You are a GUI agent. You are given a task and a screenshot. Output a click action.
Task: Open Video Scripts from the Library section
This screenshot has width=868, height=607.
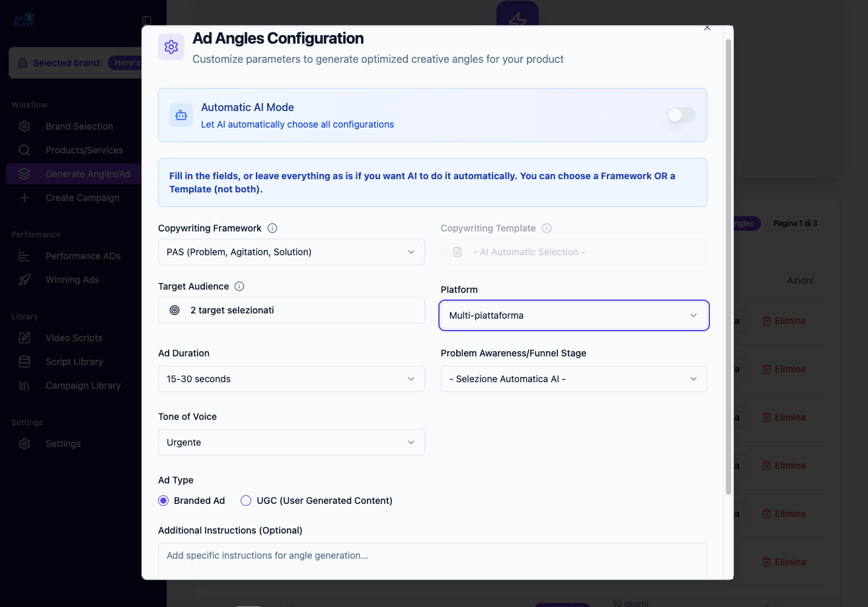(73, 338)
